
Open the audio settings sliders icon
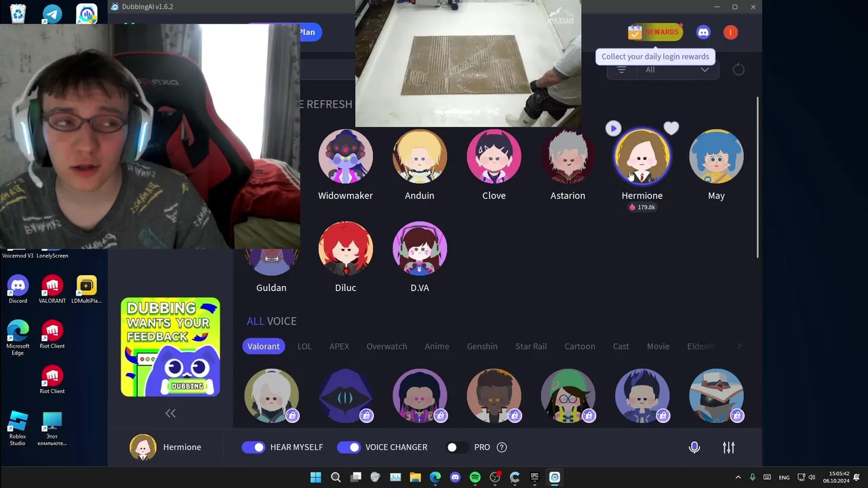[x=728, y=447]
